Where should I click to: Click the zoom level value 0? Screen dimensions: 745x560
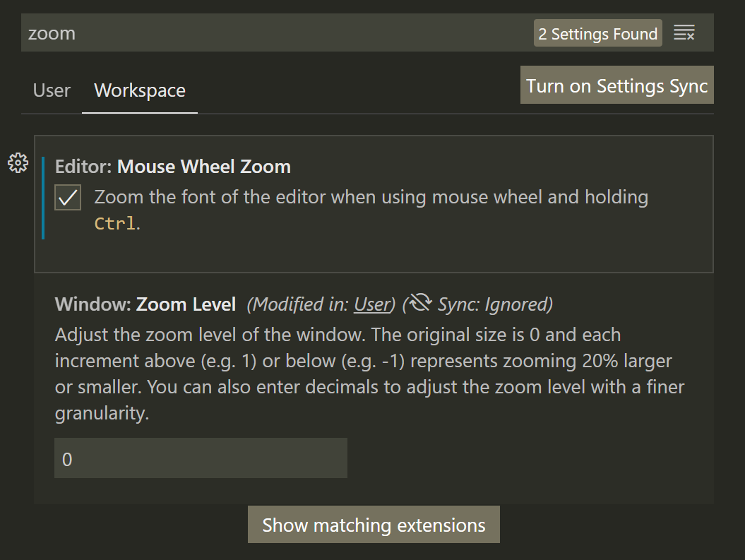[x=67, y=458]
